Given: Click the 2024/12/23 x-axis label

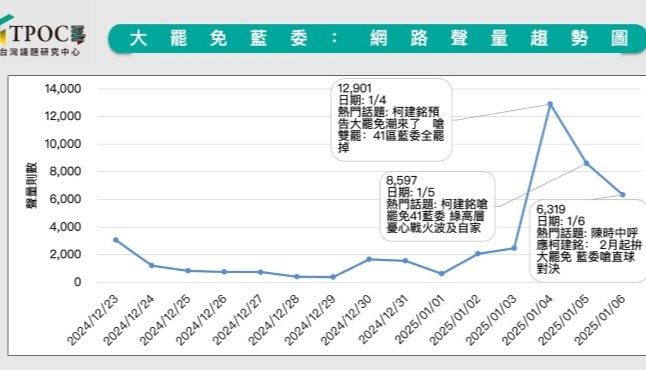Looking at the screenshot, I should 93,321.
